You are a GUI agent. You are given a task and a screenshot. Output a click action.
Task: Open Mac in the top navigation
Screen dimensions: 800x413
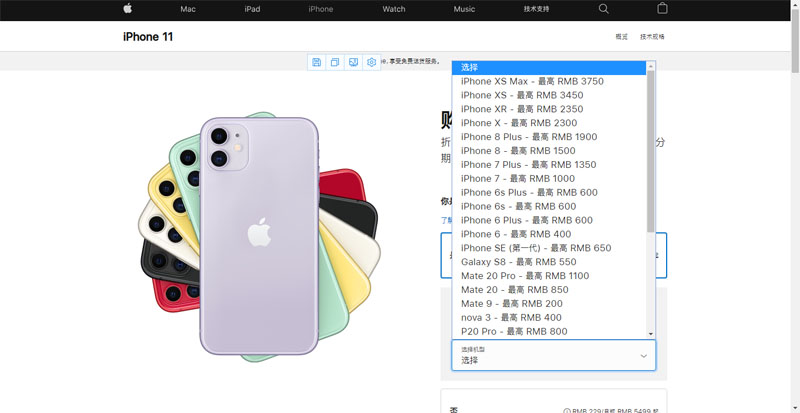click(188, 9)
